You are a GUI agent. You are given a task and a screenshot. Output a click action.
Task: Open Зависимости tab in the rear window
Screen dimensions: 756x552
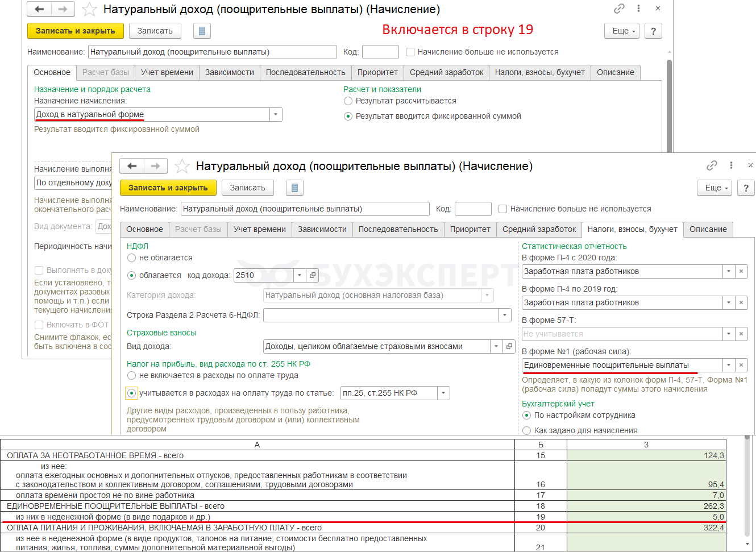pyautogui.click(x=230, y=72)
